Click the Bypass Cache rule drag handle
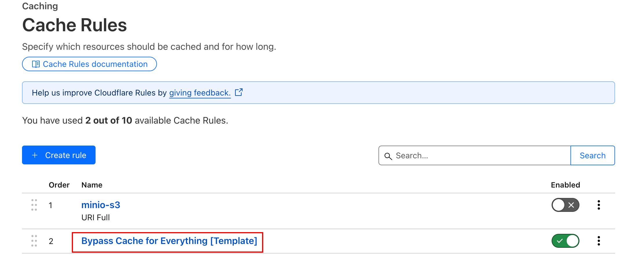 point(34,241)
